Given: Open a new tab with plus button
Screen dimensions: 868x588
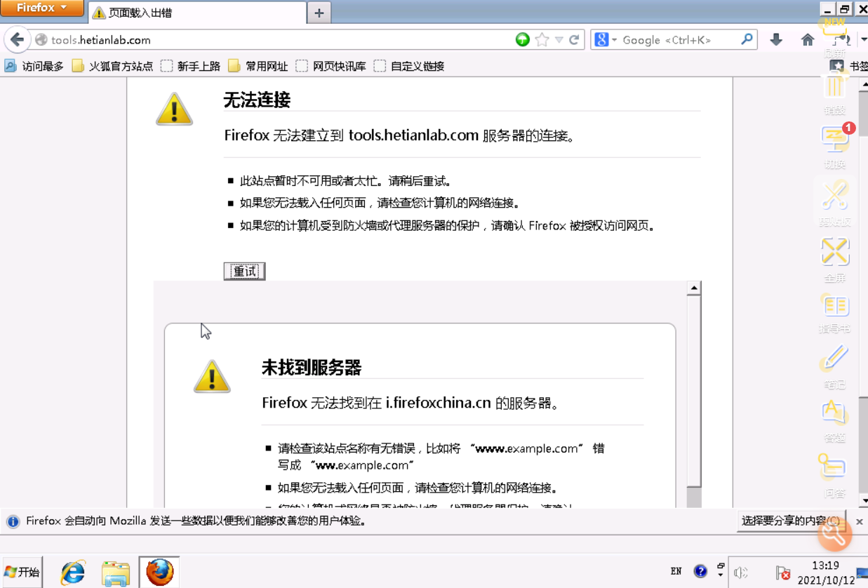Looking at the screenshot, I should [x=319, y=13].
